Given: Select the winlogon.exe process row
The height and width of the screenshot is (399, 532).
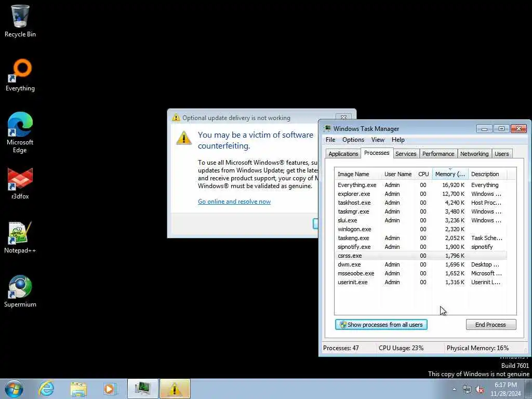Looking at the screenshot, I should [x=421, y=229].
